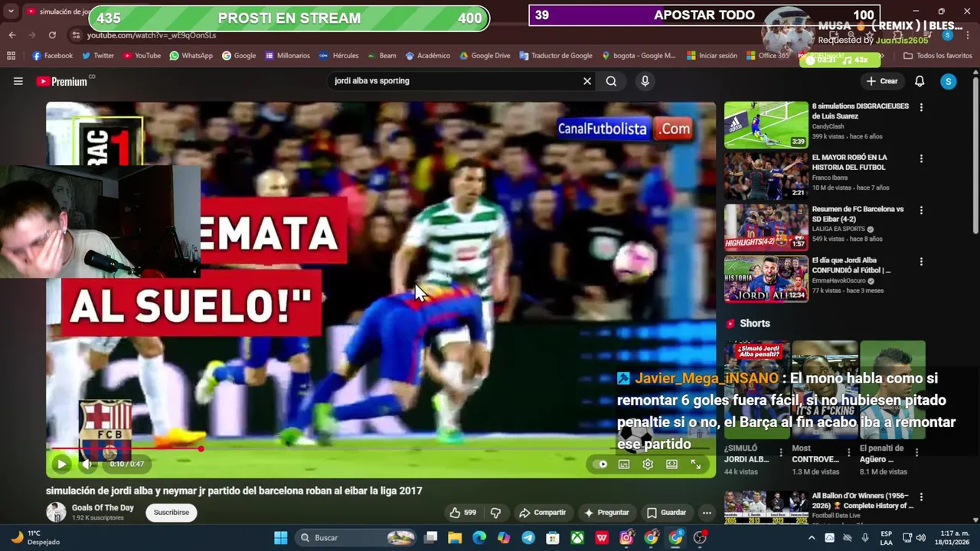980x551 pixels.
Task: Toggle autoplay switch in player
Action: point(602,464)
